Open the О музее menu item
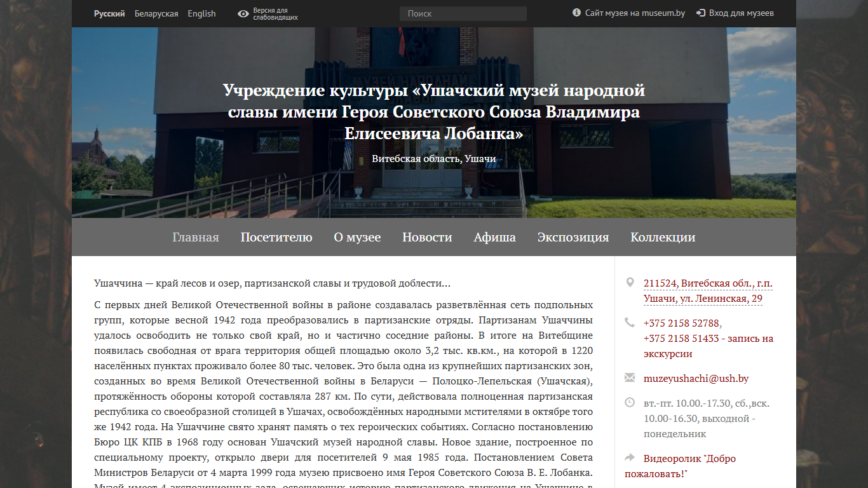The image size is (868, 488). coord(357,237)
